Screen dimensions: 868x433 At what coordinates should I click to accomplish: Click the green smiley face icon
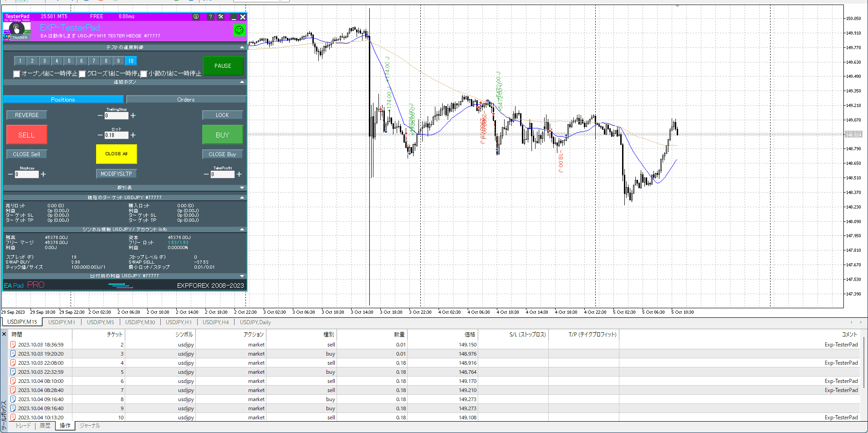239,30
